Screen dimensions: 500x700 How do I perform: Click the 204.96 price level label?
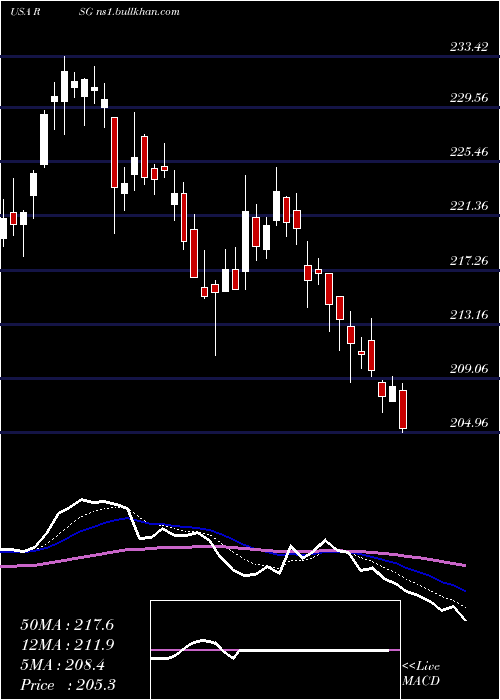(x=470, y=423)
